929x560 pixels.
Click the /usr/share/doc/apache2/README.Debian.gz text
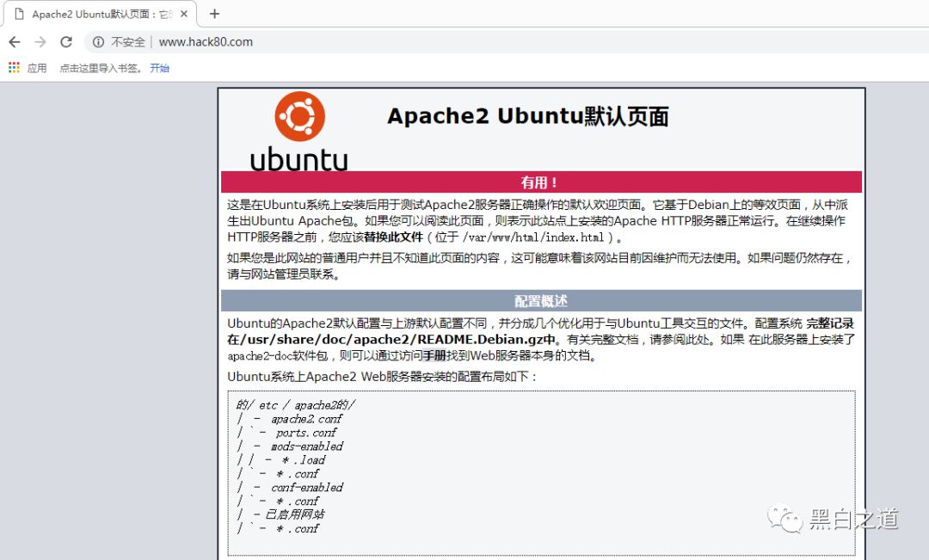(x=391, y=340)
